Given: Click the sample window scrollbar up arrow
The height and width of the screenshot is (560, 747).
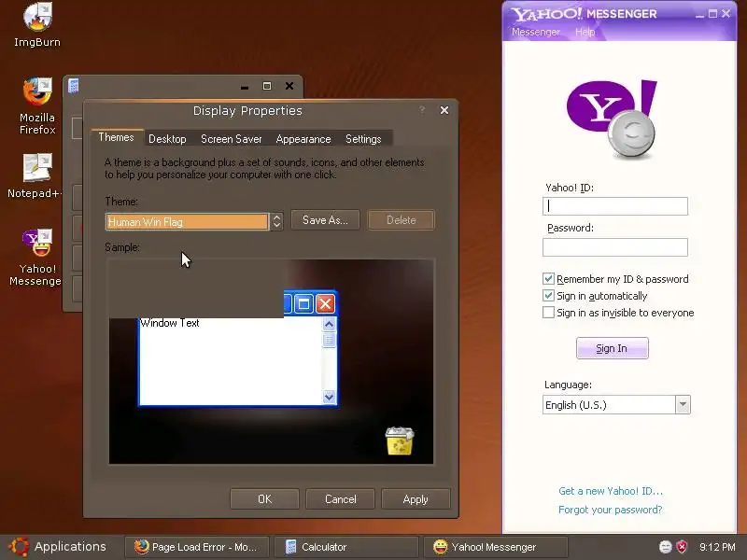Looking at the screenshot, I should point(329,325).
